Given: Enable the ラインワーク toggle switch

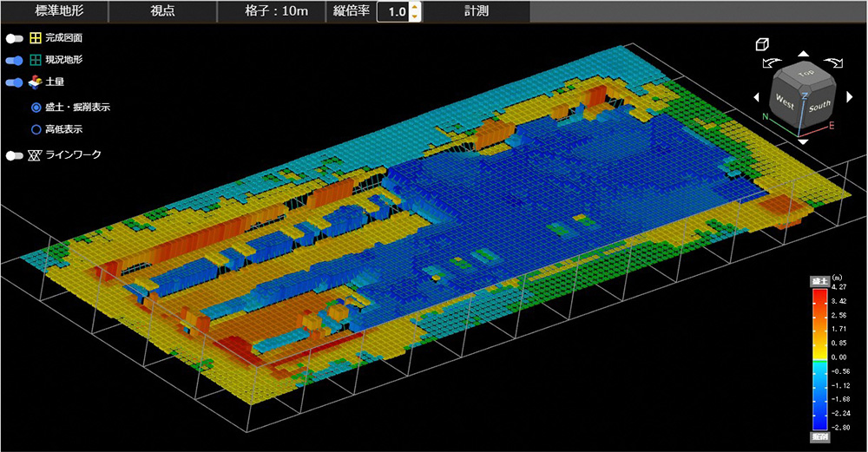Looking at the screenshot, I should click(13, 155).
